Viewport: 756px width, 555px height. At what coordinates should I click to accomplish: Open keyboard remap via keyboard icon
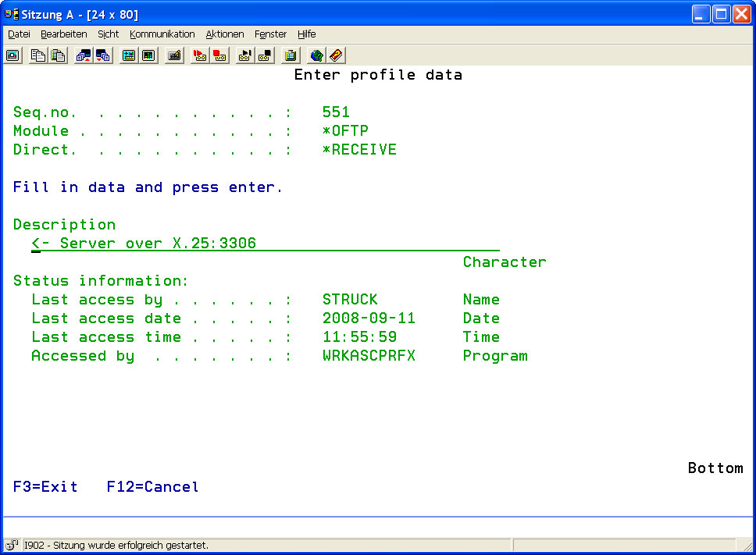point(174,55)
